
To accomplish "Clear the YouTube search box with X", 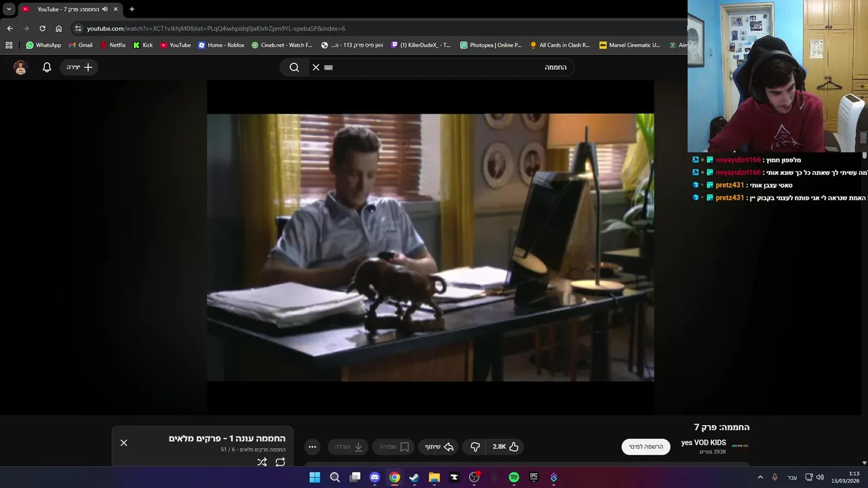I will [x=315, y=67].
